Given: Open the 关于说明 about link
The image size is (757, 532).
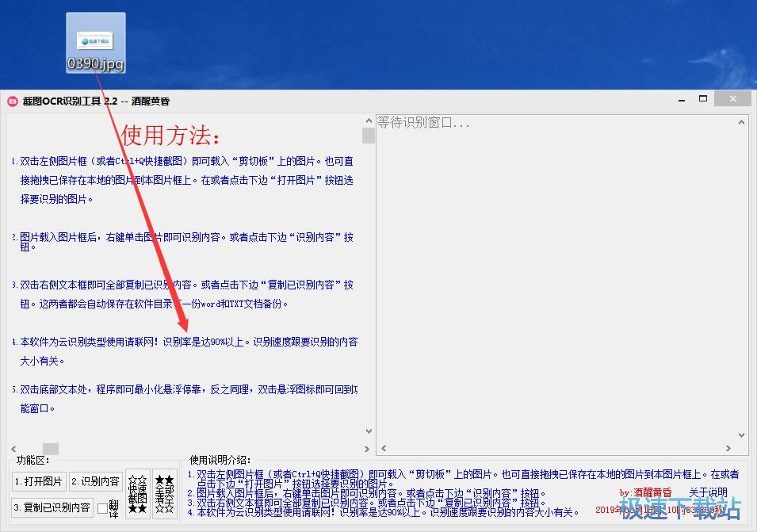Looking at the screenshot, I should [708, 492].
